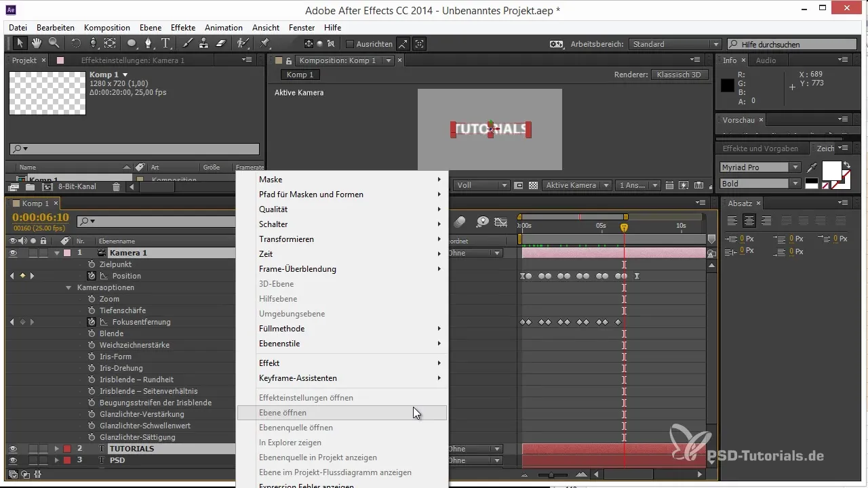Select the Selection arrow tool
The height and width of the screenshot is (488, 868).
[x=20, y=43]
